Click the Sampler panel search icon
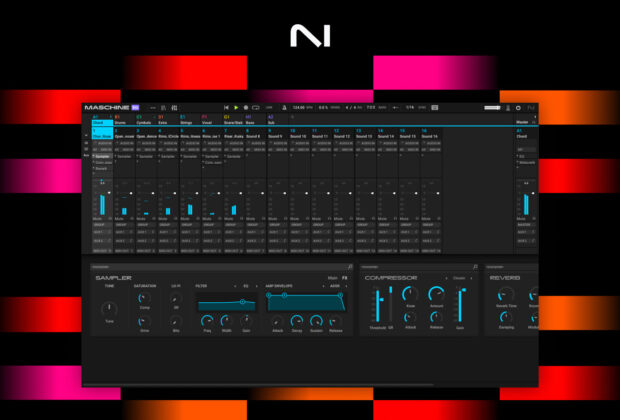The image size is (620, 420). [x=350, y=267]
